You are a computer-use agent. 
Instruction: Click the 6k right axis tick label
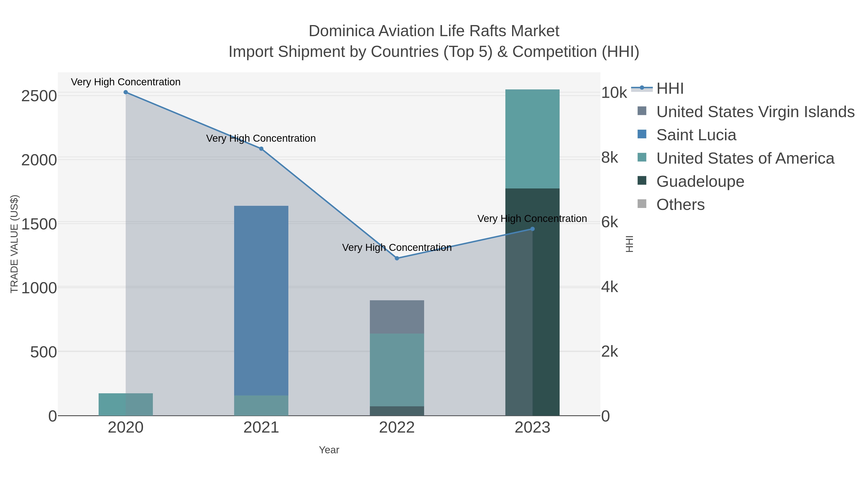[610, 222]
